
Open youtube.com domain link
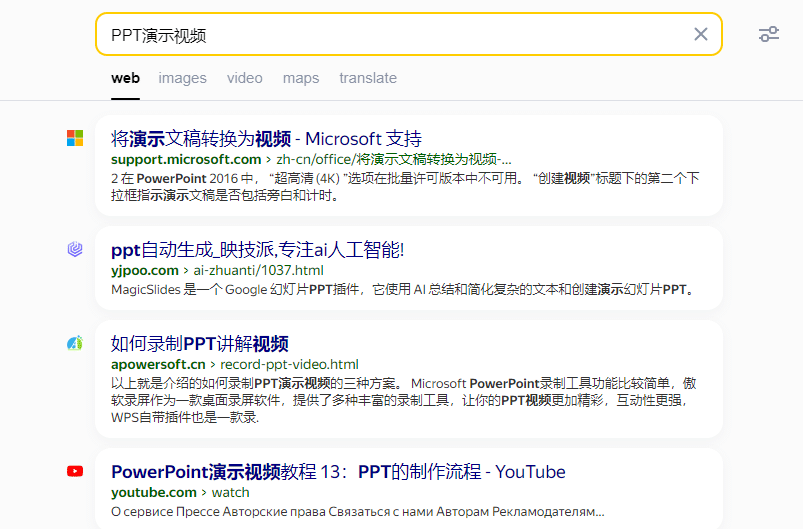[x=154, y=493]
